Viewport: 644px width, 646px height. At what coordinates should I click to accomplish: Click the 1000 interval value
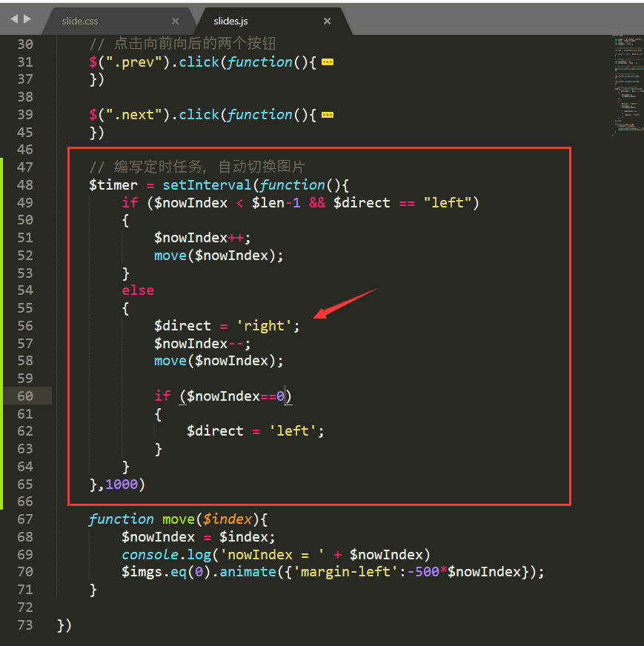pos(121,484)
